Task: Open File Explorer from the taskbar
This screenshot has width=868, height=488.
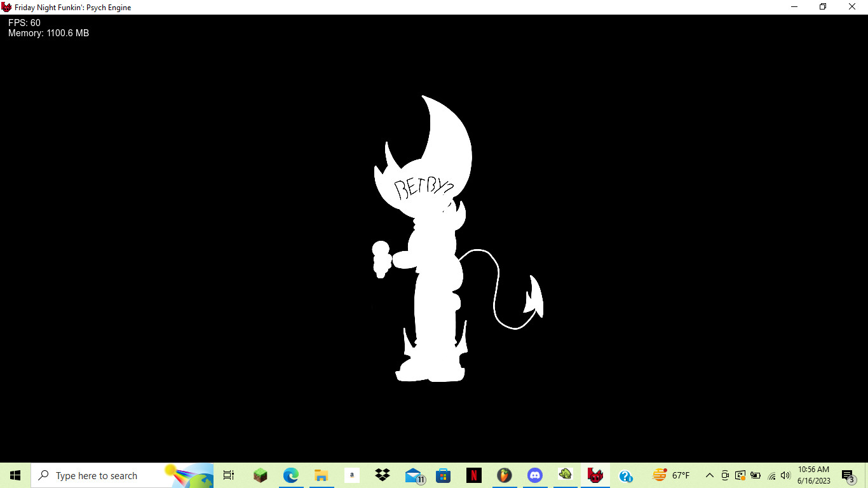Action: click(x=321, y=475)
